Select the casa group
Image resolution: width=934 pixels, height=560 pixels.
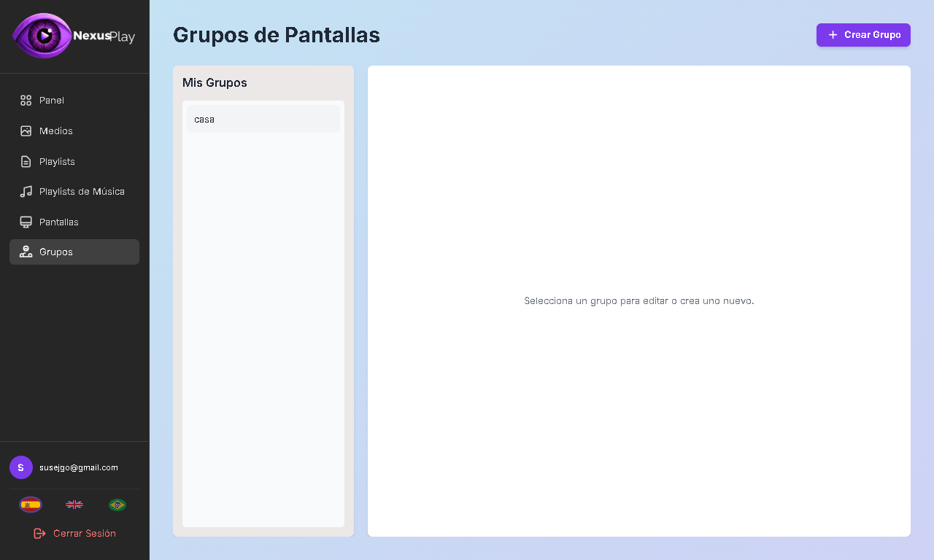(x=263, y=119)
